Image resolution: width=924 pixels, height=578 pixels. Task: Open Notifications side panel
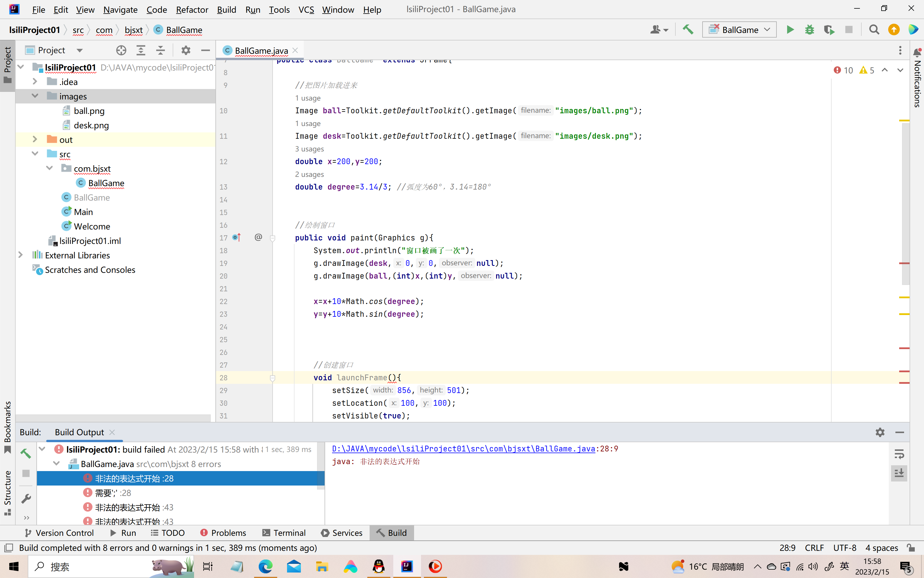[917, 78]
